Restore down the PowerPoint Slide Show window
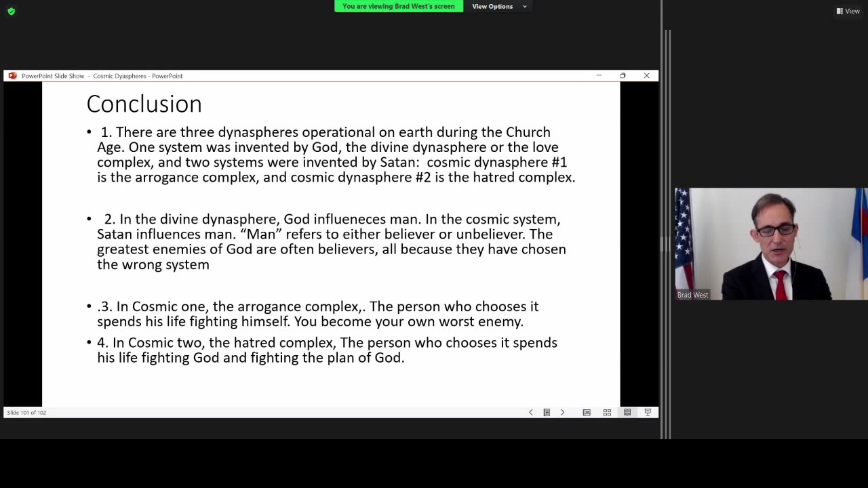Viewport: 868px width, 488px height. [623, 75]
